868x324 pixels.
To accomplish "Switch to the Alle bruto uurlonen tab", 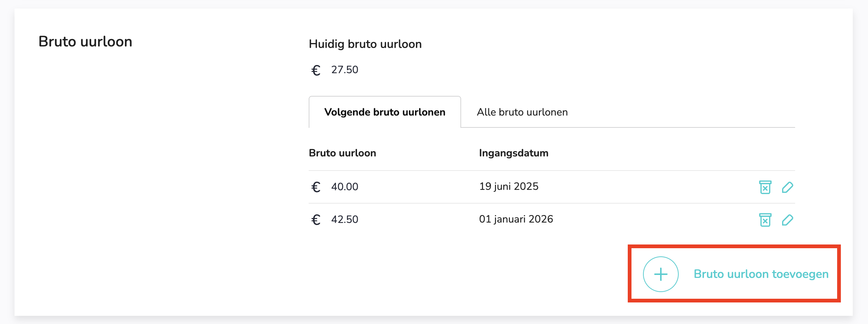I will pyautogui.click(x=522, y=112).
